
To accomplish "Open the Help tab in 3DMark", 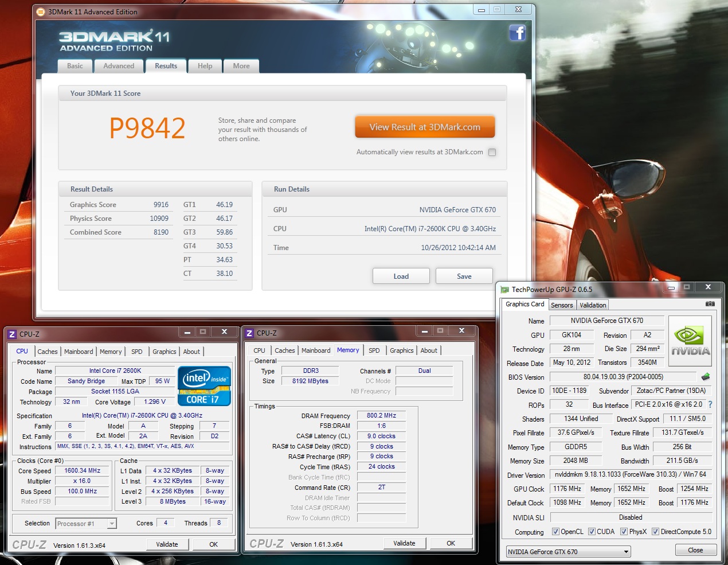I will coord(205,66).
